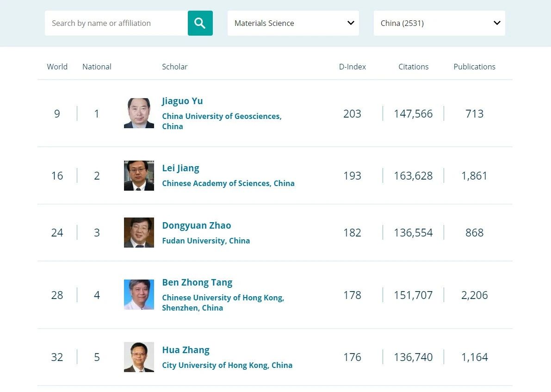The height and width of the screenshot is (392, 551).
Task: Click the Fudan University, China affiliation
Action: coord(205,241)
